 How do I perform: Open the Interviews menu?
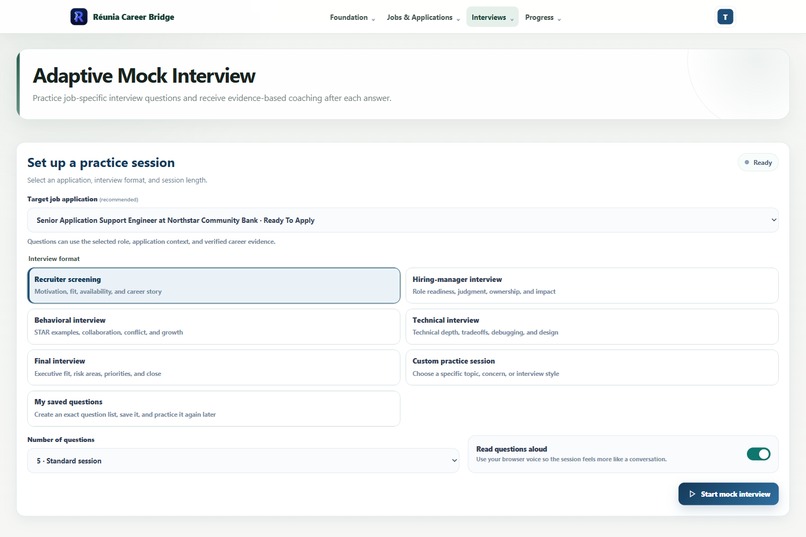pyautogui.click(x=492, y=17)
